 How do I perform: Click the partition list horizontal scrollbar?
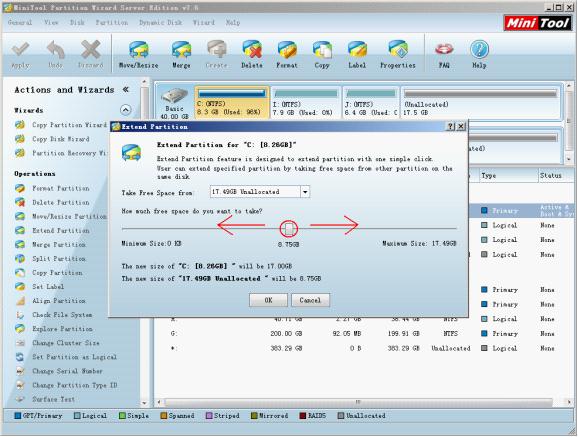pos(358,402)
